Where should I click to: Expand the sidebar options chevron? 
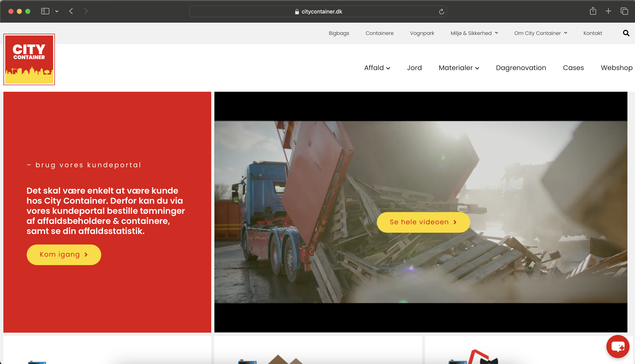[x=57, y=11]
